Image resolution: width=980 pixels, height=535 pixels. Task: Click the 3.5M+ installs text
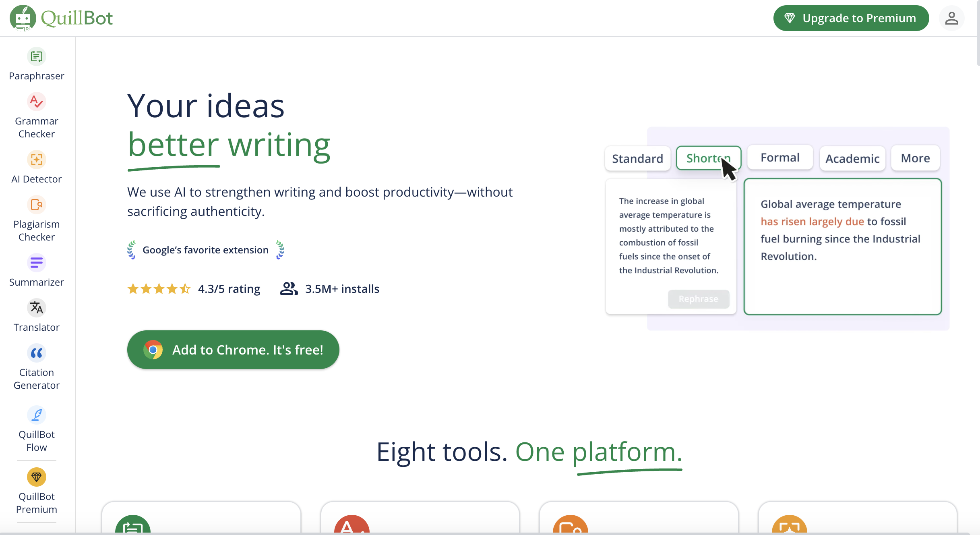[x=342, y=289]
